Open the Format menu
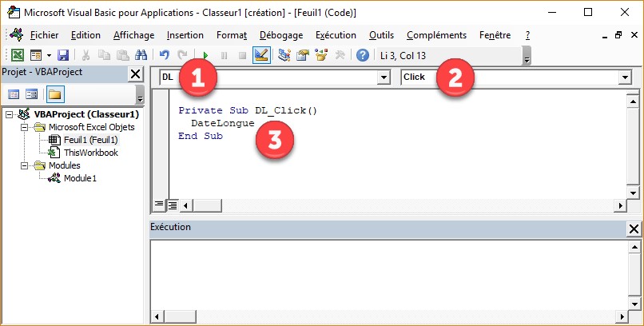 pos(232,35)
